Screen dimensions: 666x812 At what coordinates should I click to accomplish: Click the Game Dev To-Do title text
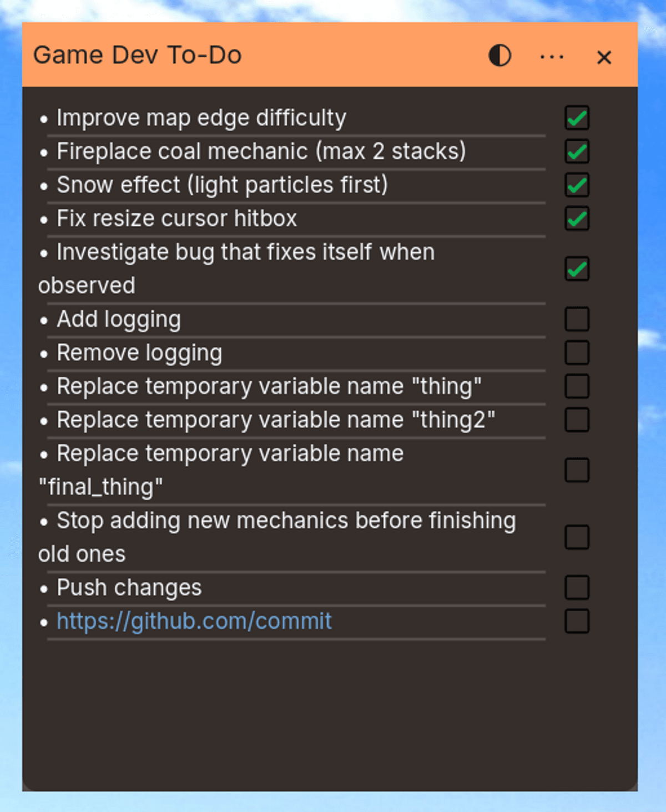tap(138, 56)
